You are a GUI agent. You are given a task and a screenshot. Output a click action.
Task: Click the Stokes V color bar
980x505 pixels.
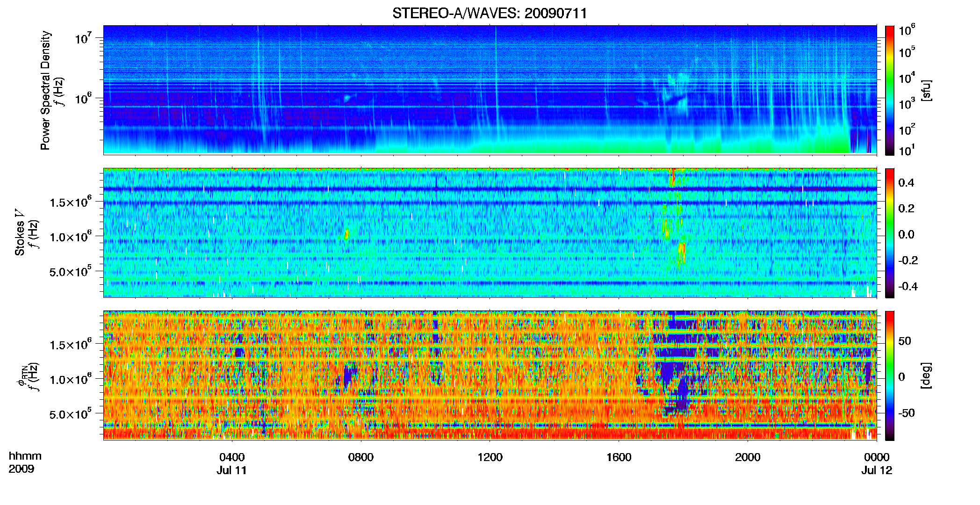point(890,233)
